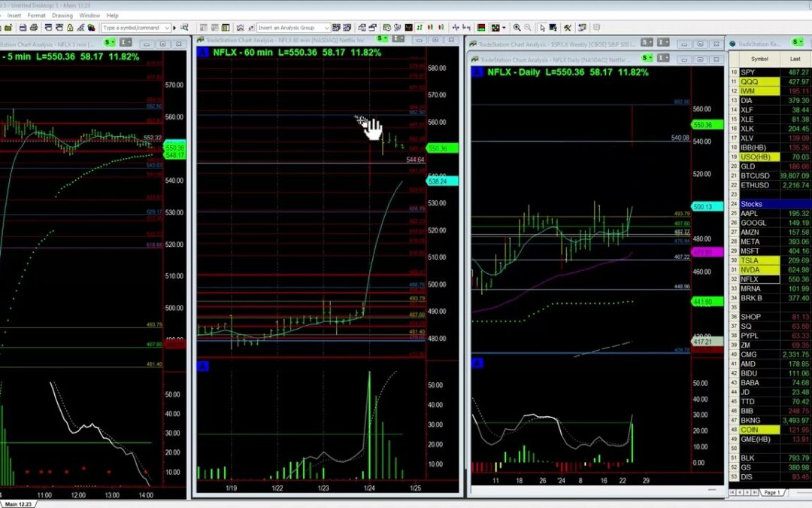
Task: Select the COIN symbol cell
Action: (x=759, y=430)
